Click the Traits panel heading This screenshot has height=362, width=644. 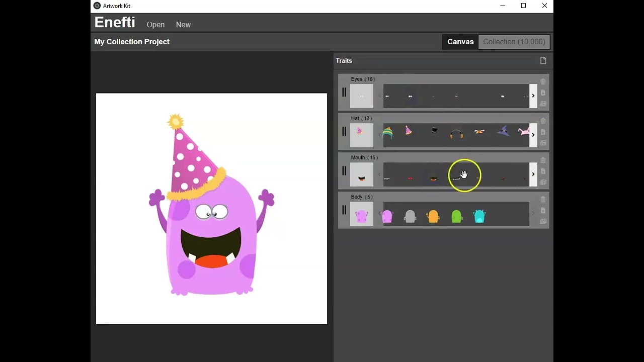click(x=344, y=61)
